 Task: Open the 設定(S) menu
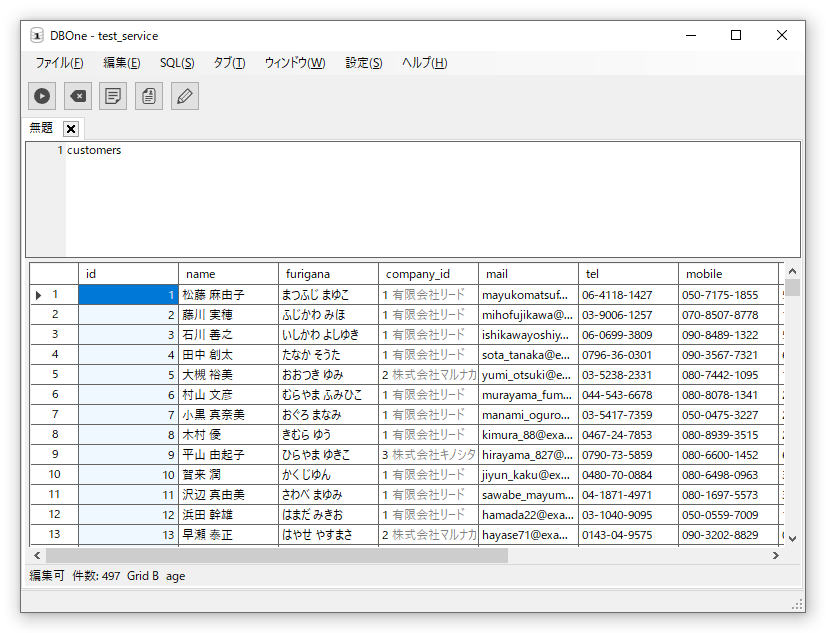(x=364, y=63)
